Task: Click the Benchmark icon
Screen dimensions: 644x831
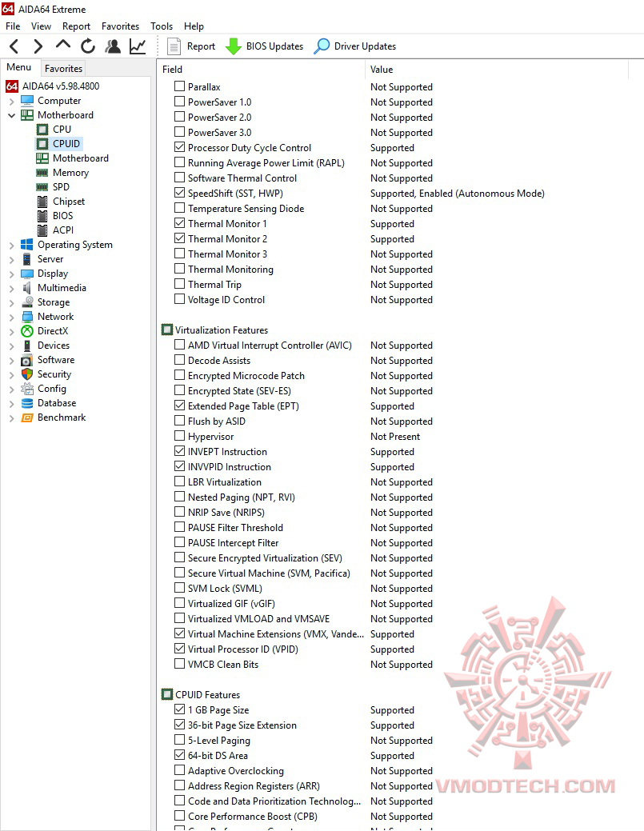Action: click(x=27, y=417)
